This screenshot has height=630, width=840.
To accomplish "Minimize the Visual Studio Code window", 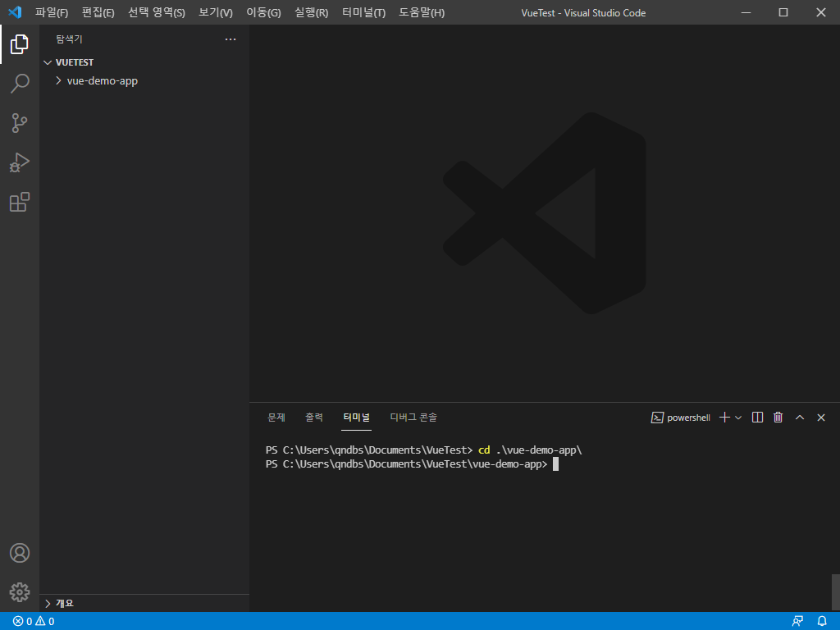I will (746, 12).
